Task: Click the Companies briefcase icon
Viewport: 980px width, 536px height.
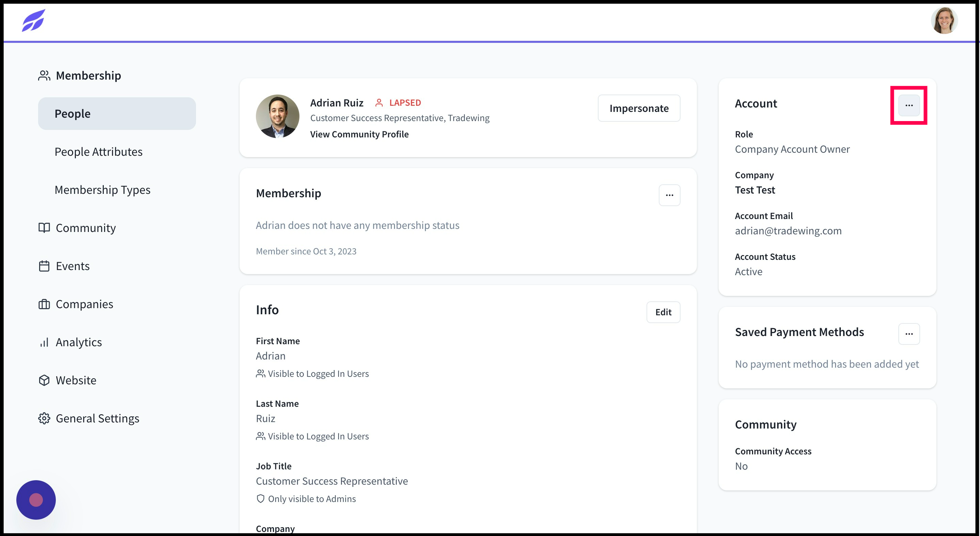Action: pos(44,304)
